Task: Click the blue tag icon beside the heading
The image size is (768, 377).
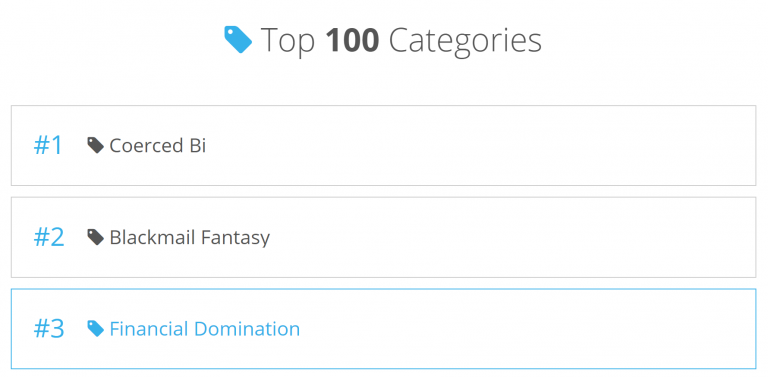Action: (x=238, y=40)
